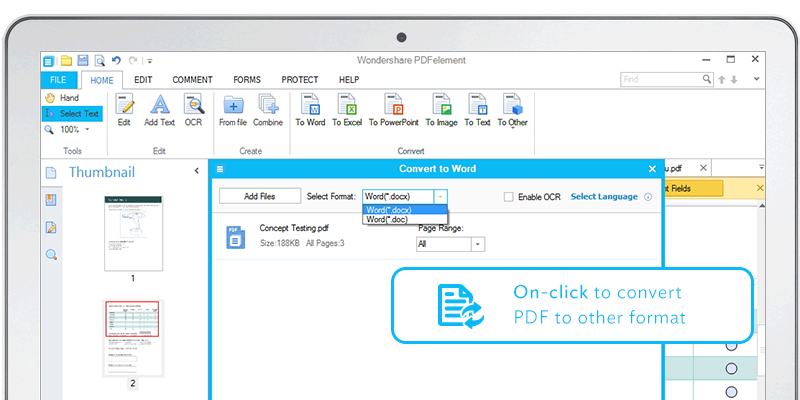Click the Select Language link

(x=604, y=196)
